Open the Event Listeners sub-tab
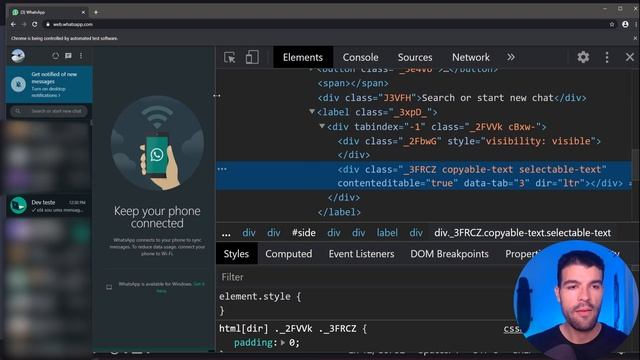 coord(361,254)
